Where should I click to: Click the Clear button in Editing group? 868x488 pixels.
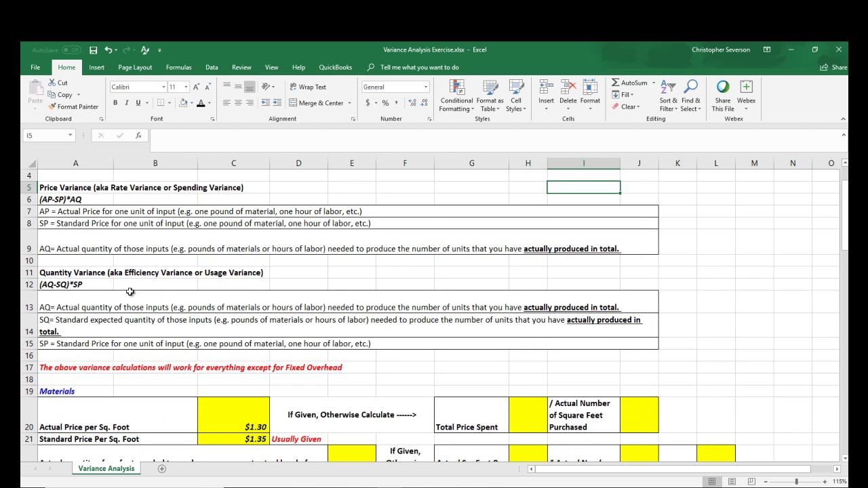625,106
